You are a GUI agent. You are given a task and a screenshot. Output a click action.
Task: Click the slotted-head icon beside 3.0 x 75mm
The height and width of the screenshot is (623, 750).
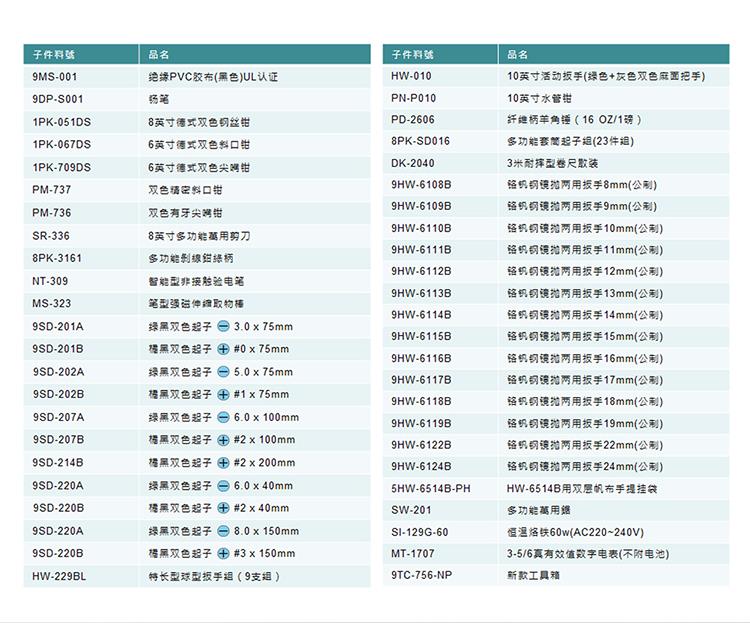[223, 327]
